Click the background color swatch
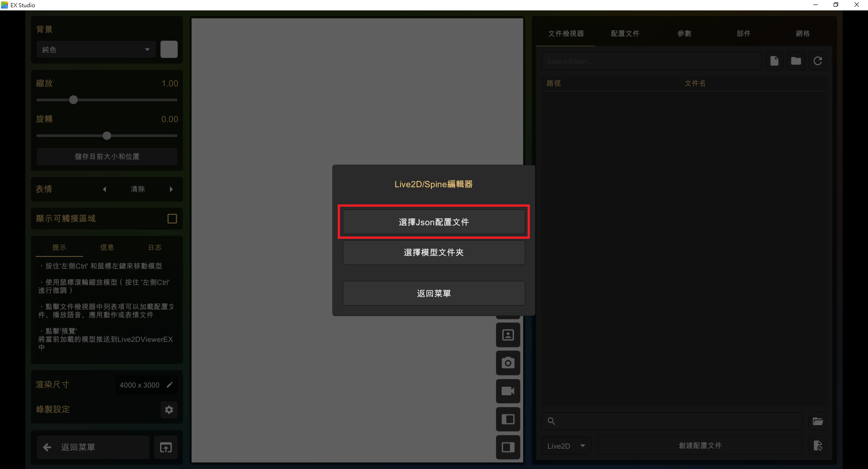 (x=169, y=49)
